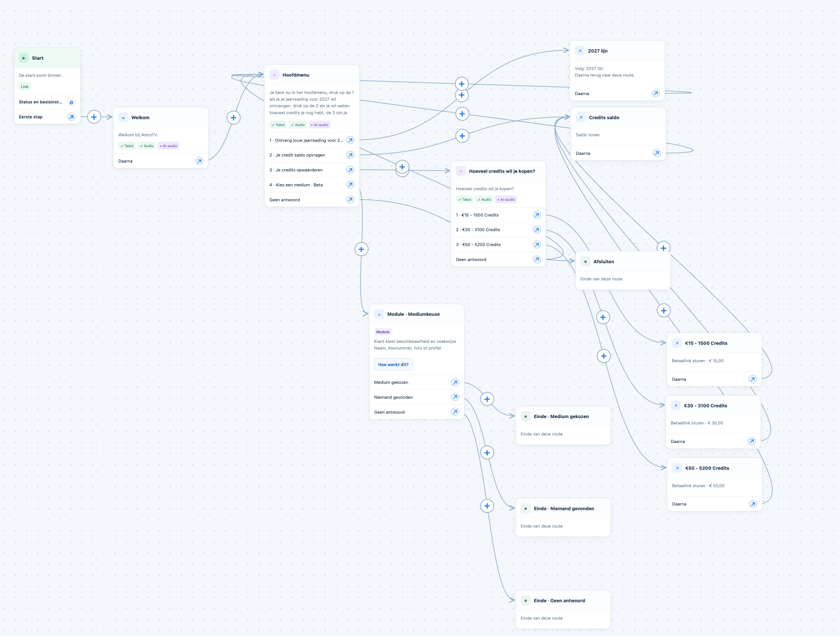Open arrow for Ontvang jouw jaarreading option
Screen dimensions: 840x636
click(x=350, y=140)
